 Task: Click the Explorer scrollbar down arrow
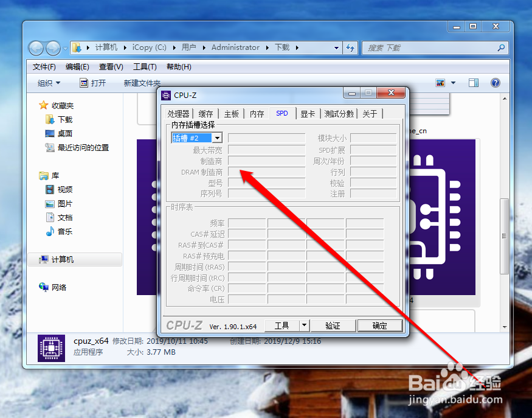[x=505, y=327]
